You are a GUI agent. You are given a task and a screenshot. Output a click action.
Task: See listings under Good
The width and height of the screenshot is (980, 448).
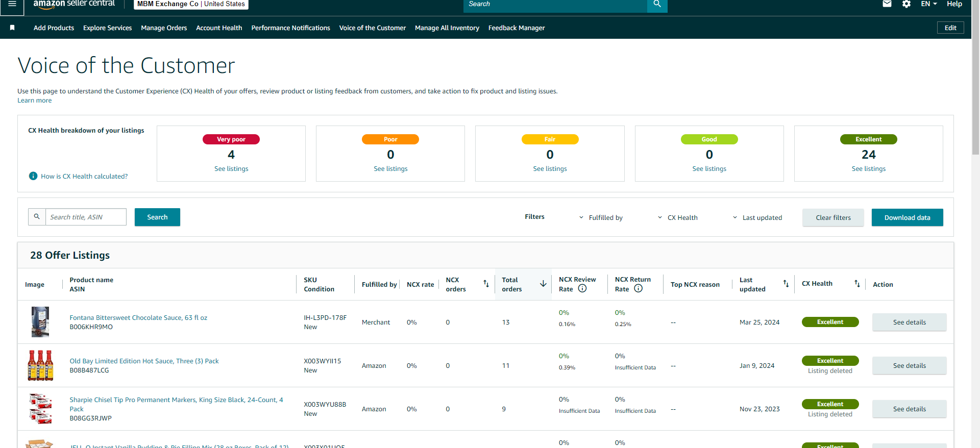coord(709,168)
